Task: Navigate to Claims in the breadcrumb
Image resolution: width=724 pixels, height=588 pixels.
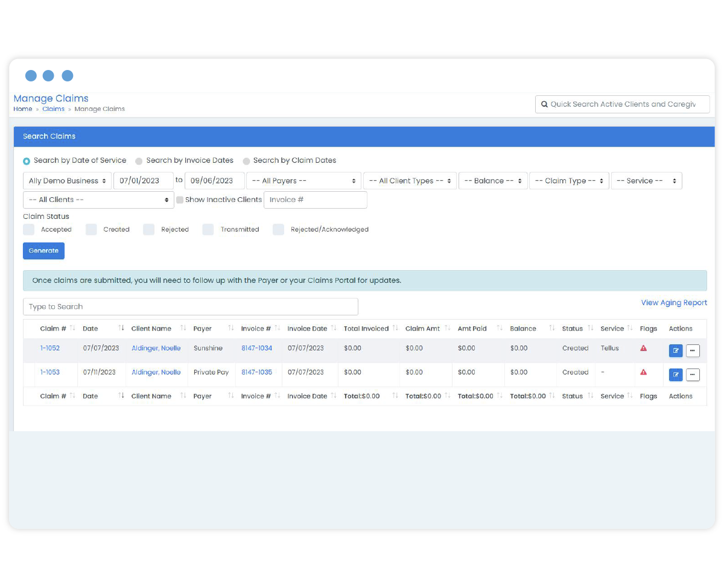Action: (x=53, y=109)
